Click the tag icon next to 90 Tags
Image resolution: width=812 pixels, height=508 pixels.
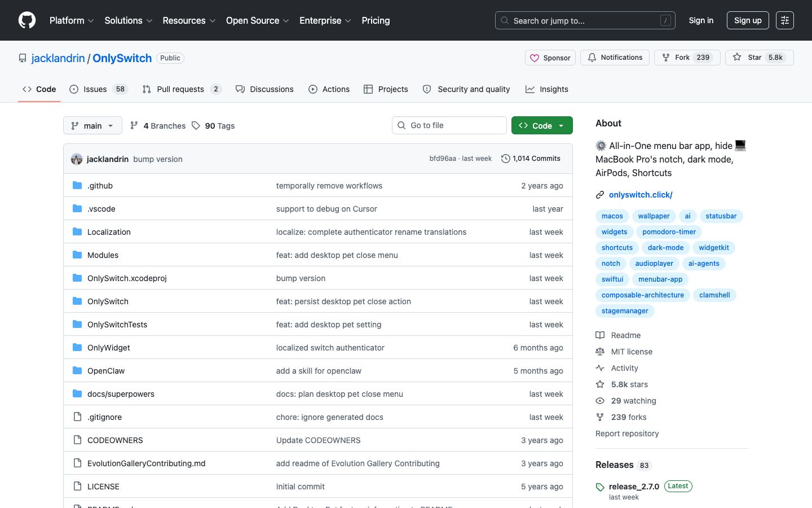(x=196, y=125)
